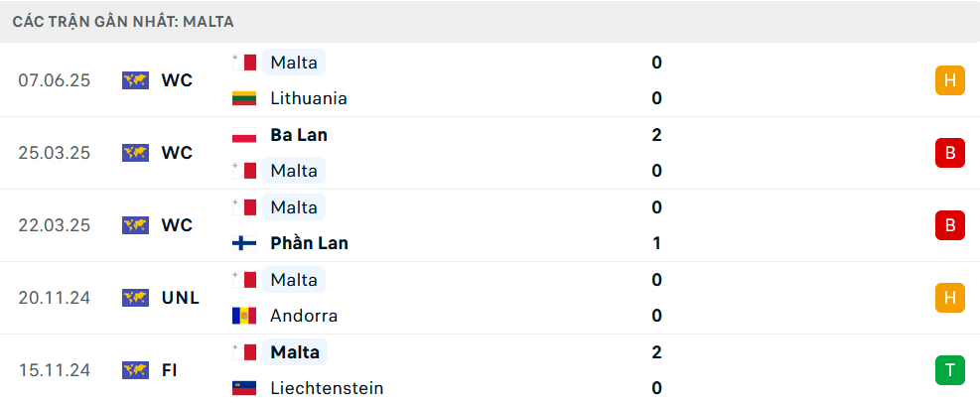Open the Ba Lan team link
Image resolution: width=980 pixels, height=404 pixels.
point(299,135)
